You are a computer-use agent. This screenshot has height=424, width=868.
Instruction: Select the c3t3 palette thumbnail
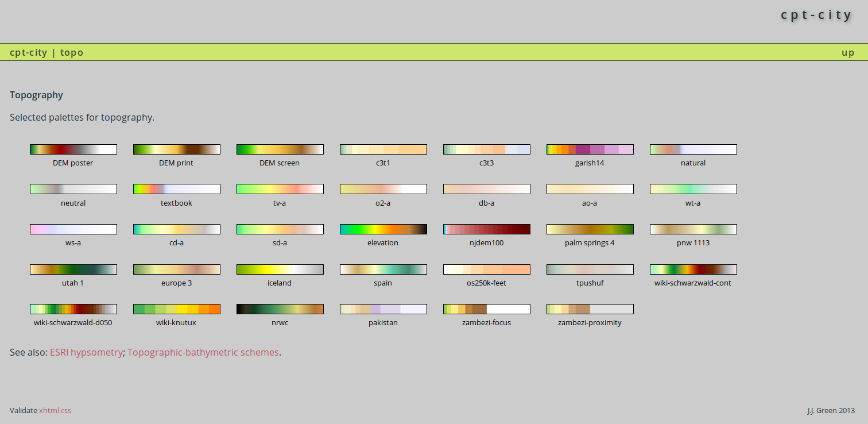(487, 149)
